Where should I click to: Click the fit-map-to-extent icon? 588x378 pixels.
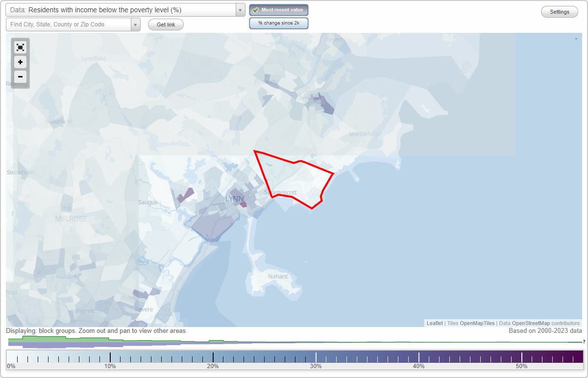coord(20,47)
